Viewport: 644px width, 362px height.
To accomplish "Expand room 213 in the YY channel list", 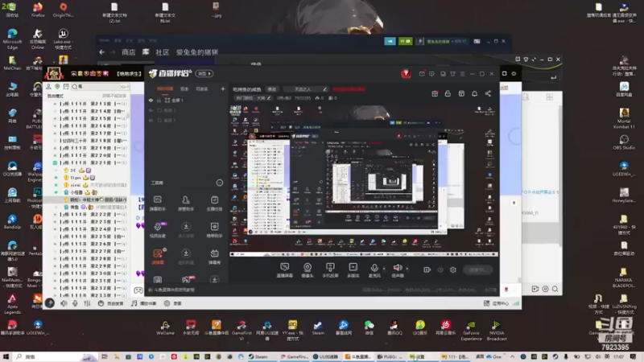I will [55, 104].
